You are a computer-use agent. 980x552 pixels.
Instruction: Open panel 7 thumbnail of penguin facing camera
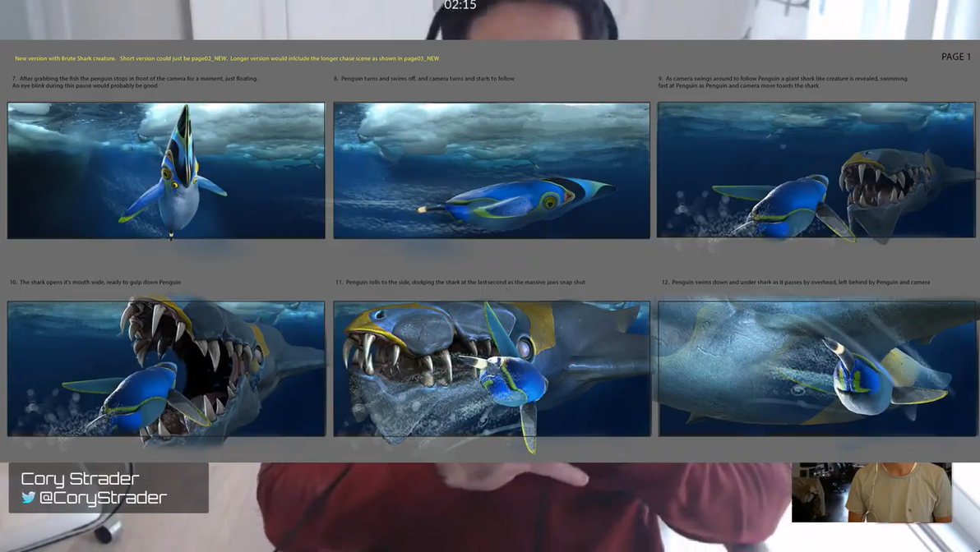166,171
